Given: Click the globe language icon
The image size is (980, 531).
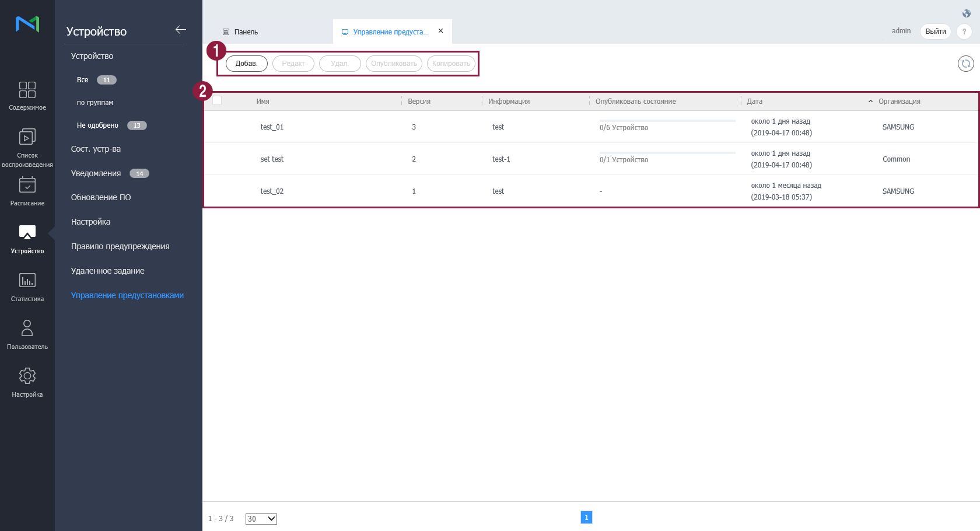Looking at the screenshot, I should coord(967,13).
